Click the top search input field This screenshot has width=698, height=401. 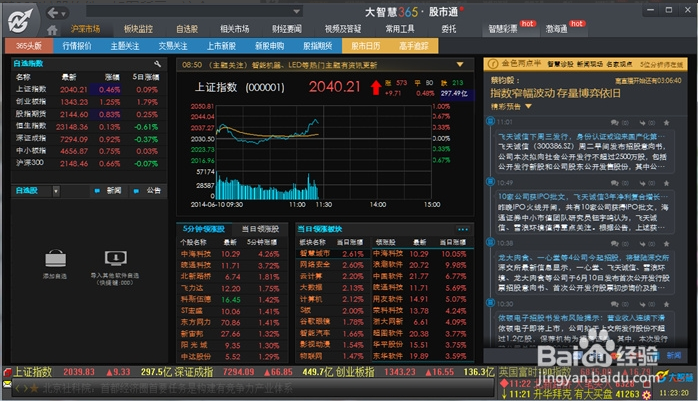[189, 12]
